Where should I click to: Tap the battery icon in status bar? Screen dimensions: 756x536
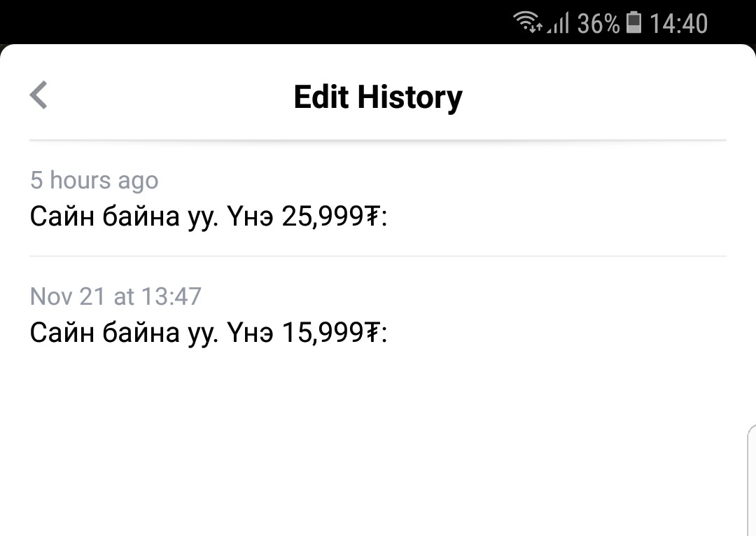(x=634, y=22)
